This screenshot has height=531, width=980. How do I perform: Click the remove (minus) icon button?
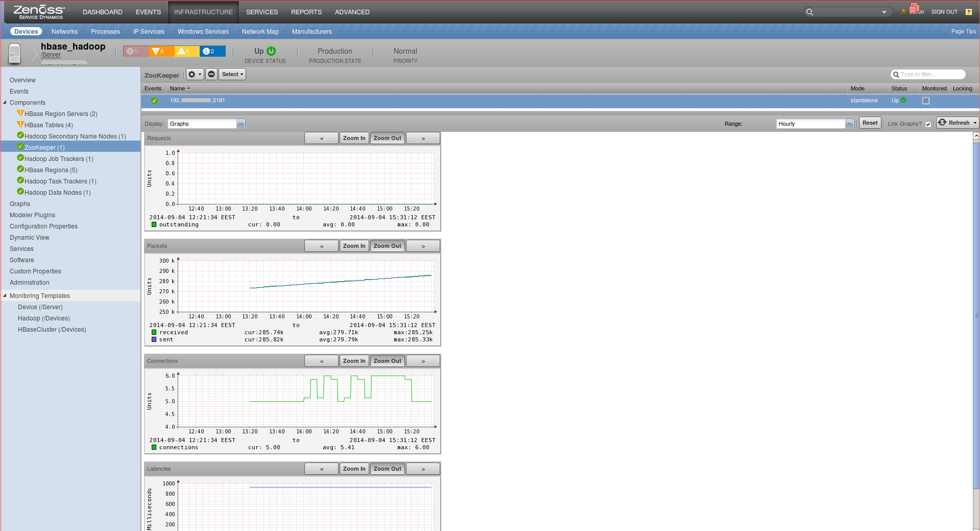(x=211, y=75)
